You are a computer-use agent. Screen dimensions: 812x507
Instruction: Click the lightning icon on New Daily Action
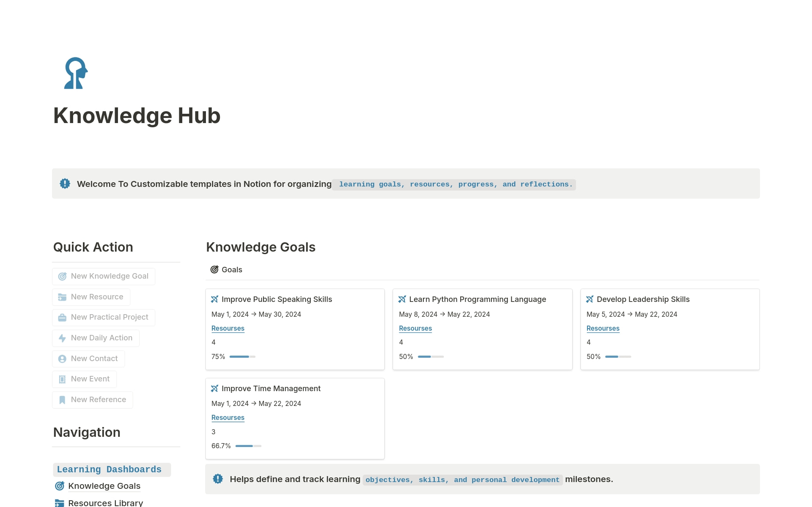[x=62, y=338]
